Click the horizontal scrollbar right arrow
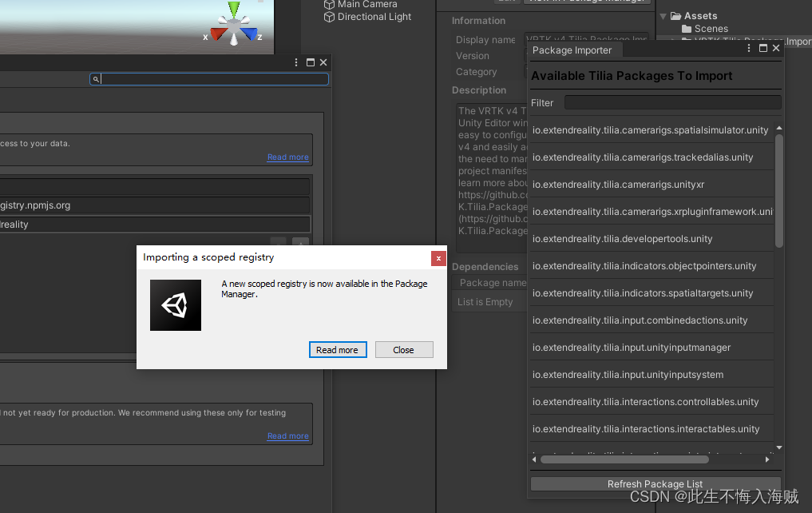Image resolution: width=812 pixels, height=513 pixels. coord(767,459)
